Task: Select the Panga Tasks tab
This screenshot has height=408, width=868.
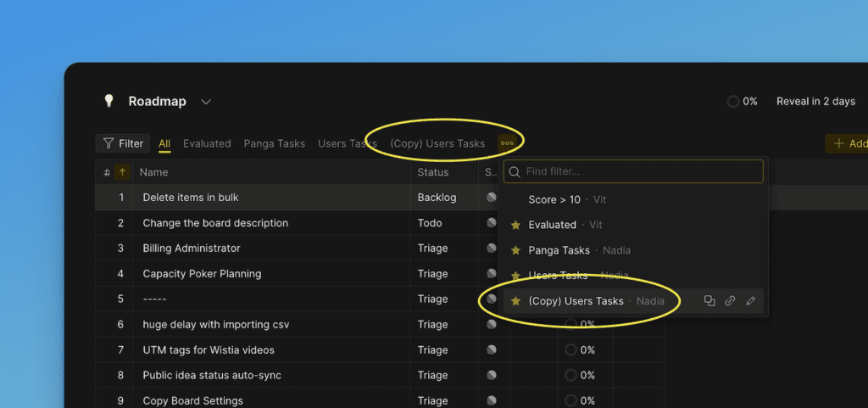Action: (x=274, y=143)
